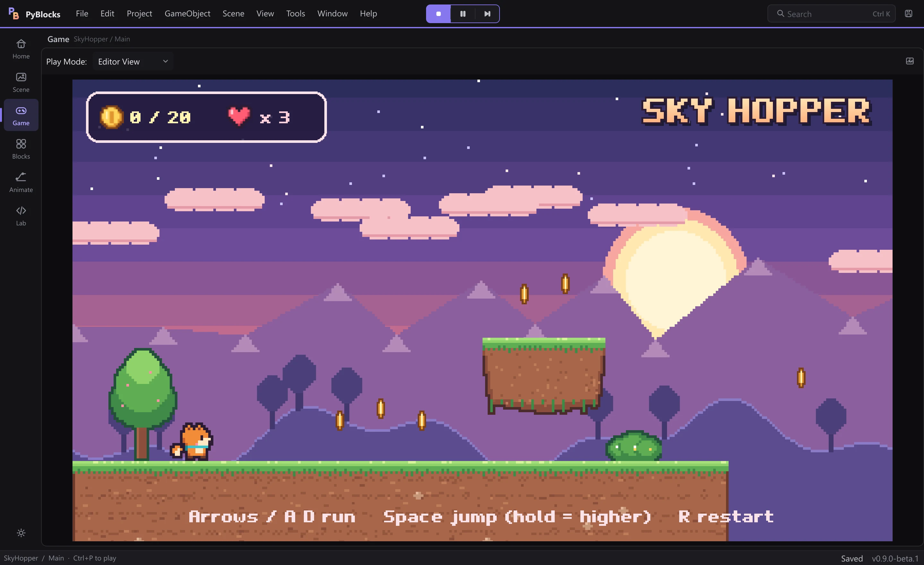Click the save icon at top right
924x565 pixels.
908,13
